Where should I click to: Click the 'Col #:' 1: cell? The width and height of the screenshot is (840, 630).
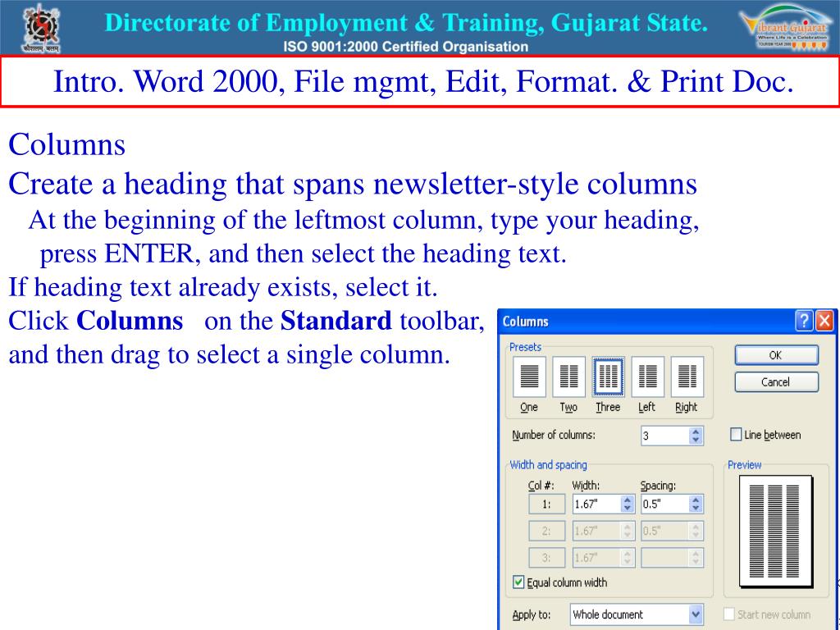546,504
